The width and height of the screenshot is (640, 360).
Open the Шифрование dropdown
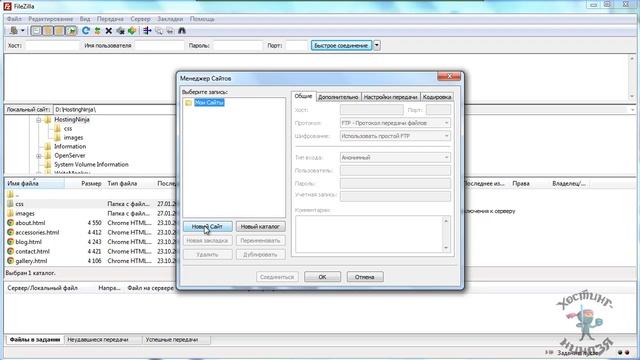(x=395, y=136)
